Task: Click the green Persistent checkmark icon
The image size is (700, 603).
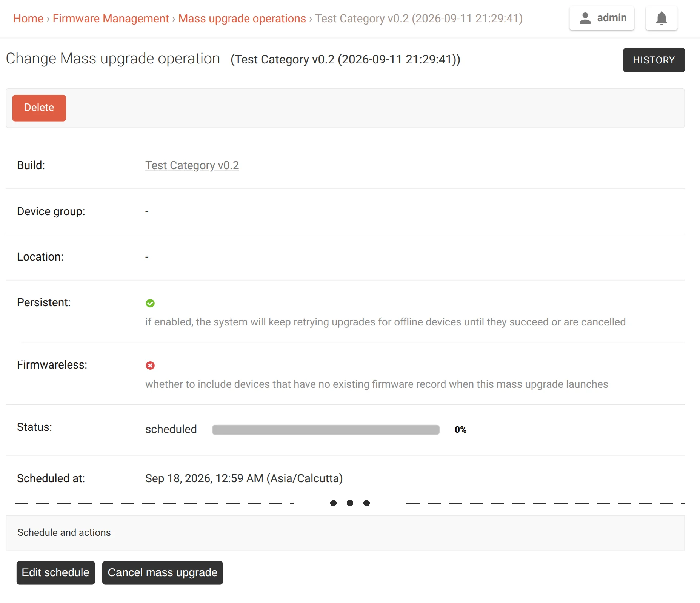Action: [150, 303]
